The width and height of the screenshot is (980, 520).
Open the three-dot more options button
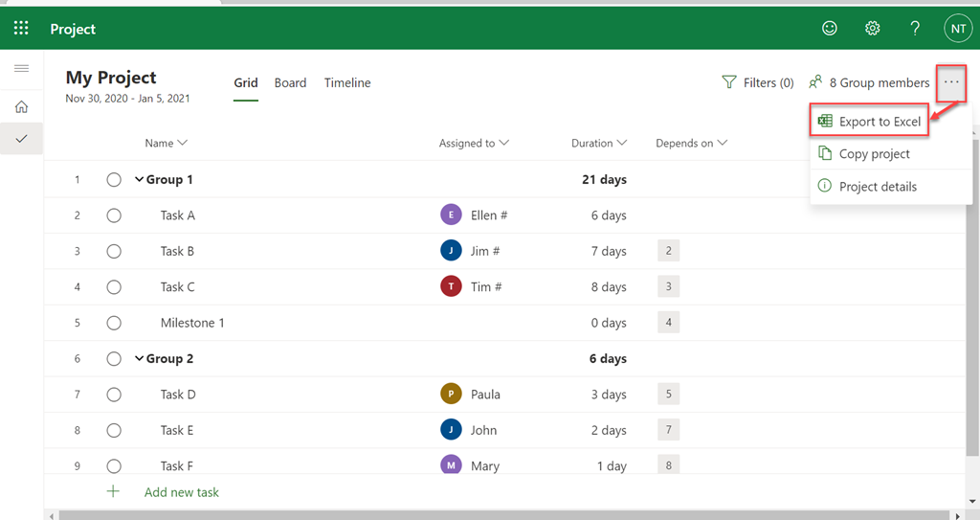(950, 82)
